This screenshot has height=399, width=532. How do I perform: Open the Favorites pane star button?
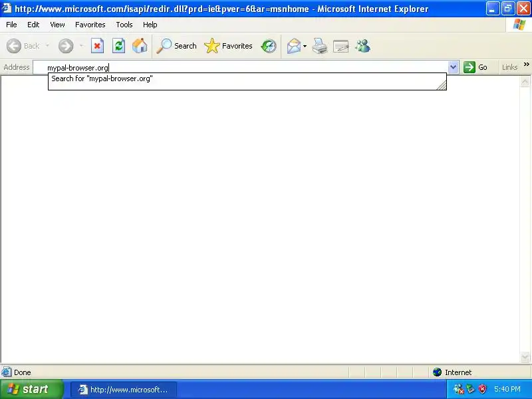click(228, 46)
